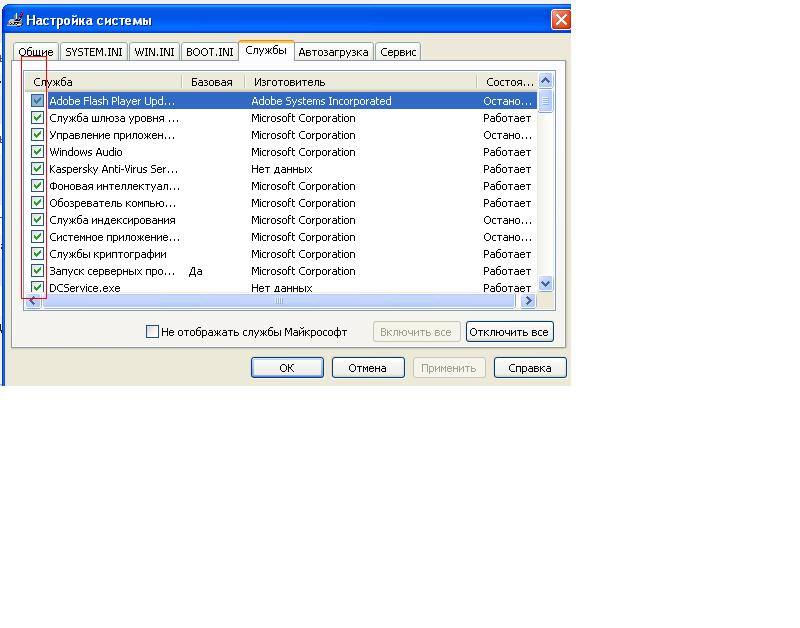800x628 pixels.
Task: Toggle the Windows Audio service checkbox
Action: pos(38,152)
